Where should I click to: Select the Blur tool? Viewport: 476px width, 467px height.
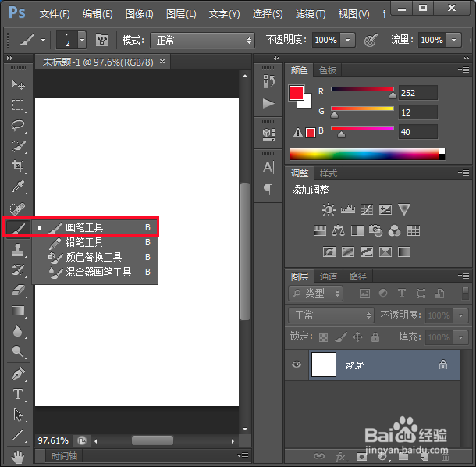coord(18,331)
